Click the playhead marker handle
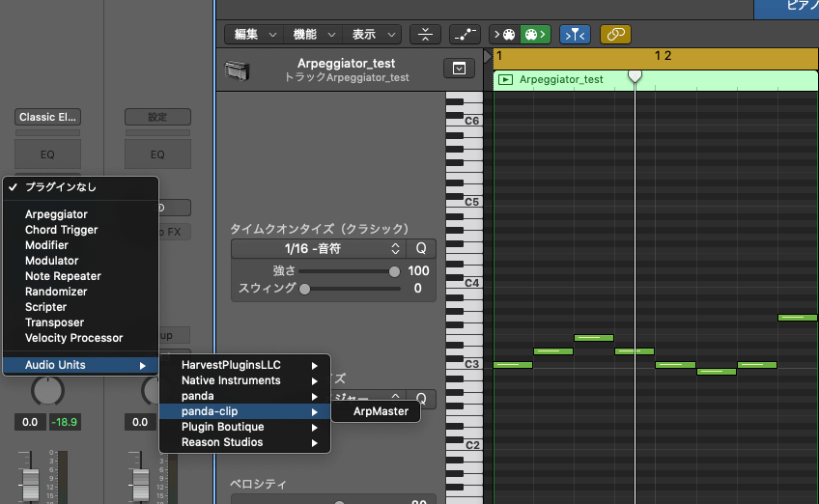The image size is (819, 504). pyautogui.click(x=635, y=76)
